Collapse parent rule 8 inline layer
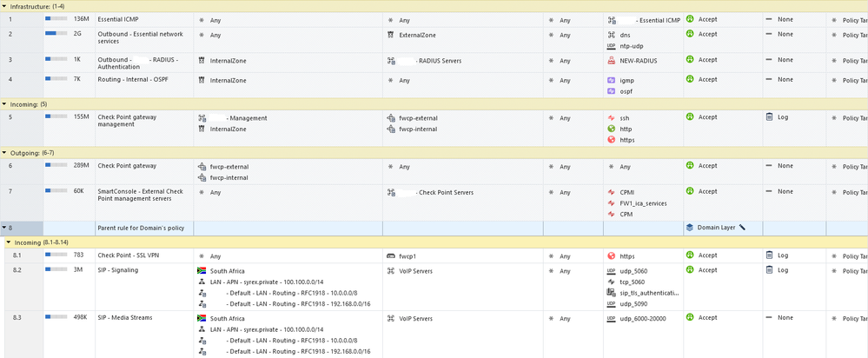The height and width of the screenshot is (358, 868). click(x=4, y=228)
